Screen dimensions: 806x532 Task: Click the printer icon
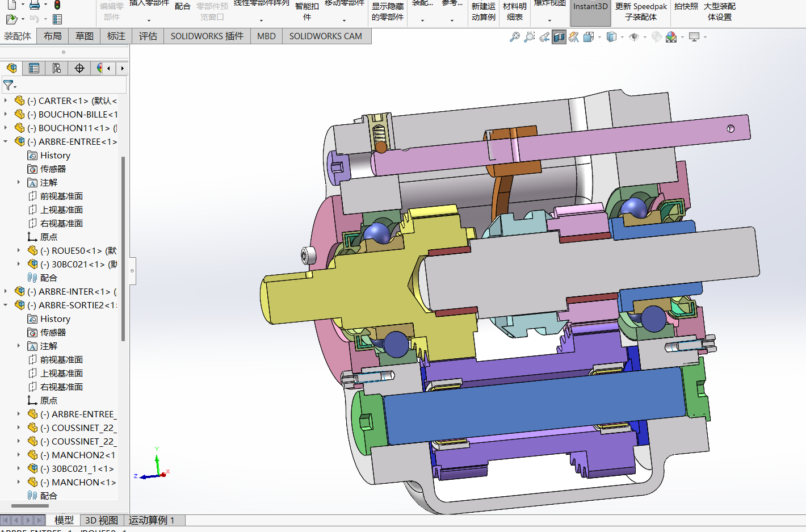coord(35,5)
